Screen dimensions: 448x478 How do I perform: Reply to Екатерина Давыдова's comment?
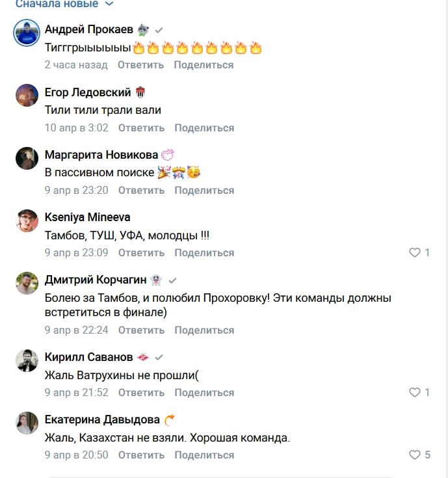(x=141, y=455)
